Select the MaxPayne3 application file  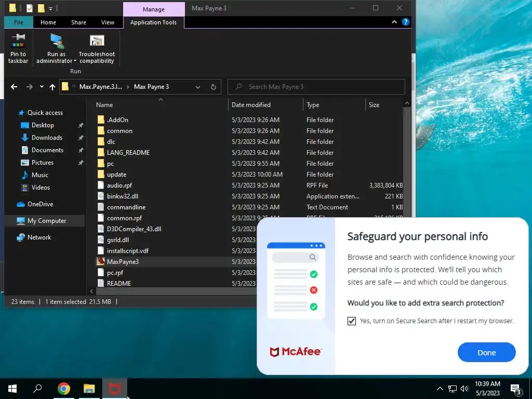point(123,262)
